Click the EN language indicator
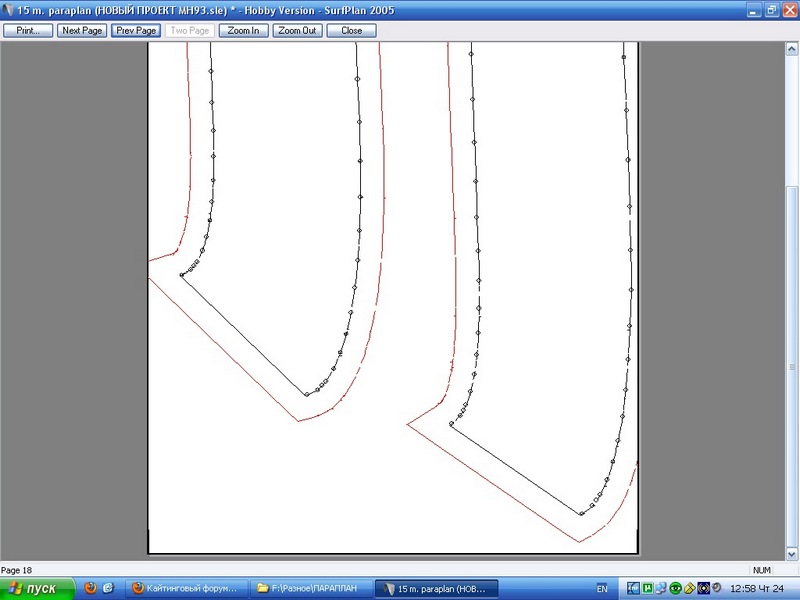The width and height of the screenshot is (800, 600). [602, 589]
